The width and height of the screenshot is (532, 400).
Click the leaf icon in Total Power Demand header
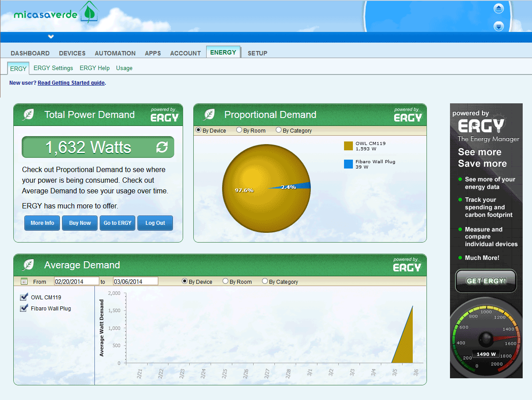point(28,115)
